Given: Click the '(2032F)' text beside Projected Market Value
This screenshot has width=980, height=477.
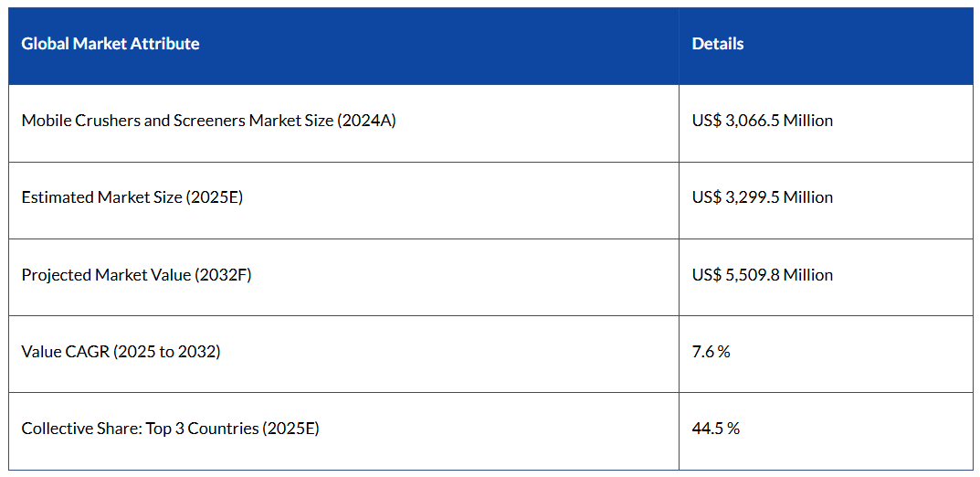Looking at the screenshot, I should 223,275.
